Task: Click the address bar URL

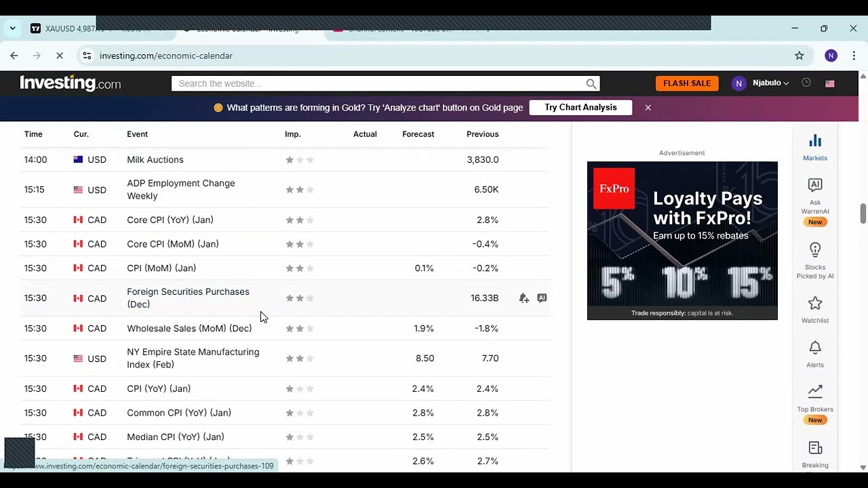Action: 166,56
